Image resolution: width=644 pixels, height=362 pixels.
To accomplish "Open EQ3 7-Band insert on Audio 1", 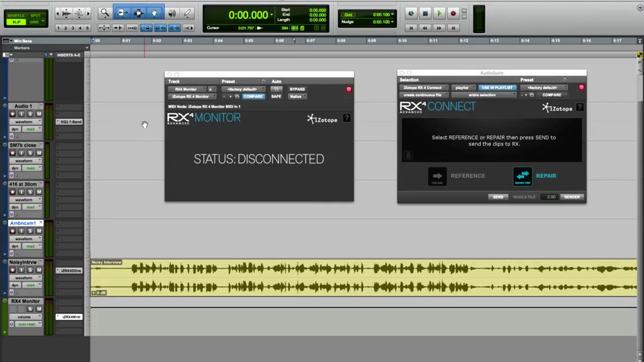I will point(70,122).
